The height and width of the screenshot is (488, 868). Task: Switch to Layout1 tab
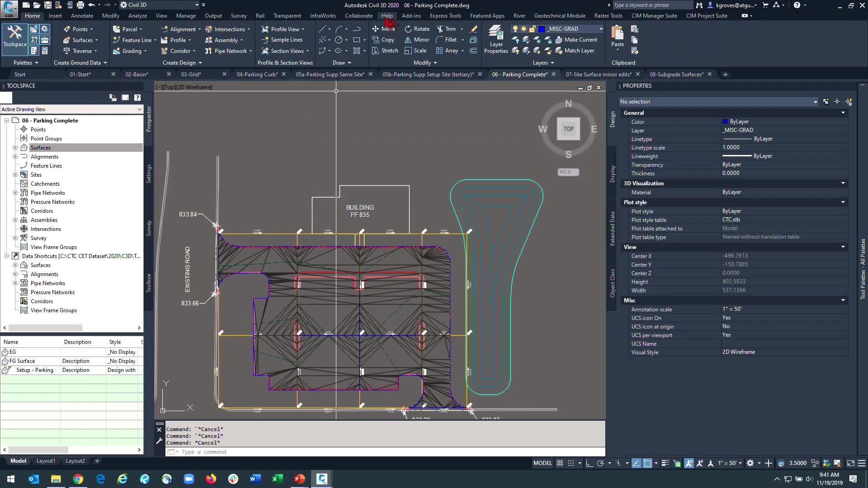tap(46, 461)
